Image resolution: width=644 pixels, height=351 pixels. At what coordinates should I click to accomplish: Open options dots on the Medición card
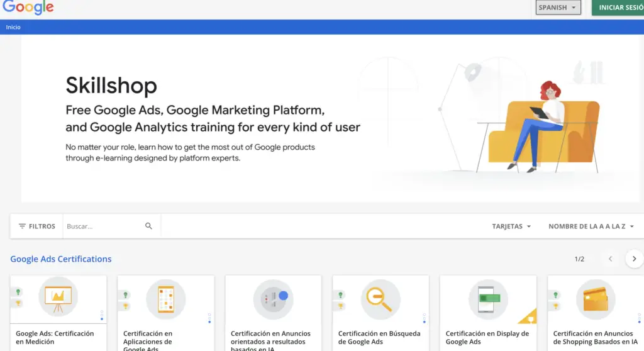(x=102, y=315)
